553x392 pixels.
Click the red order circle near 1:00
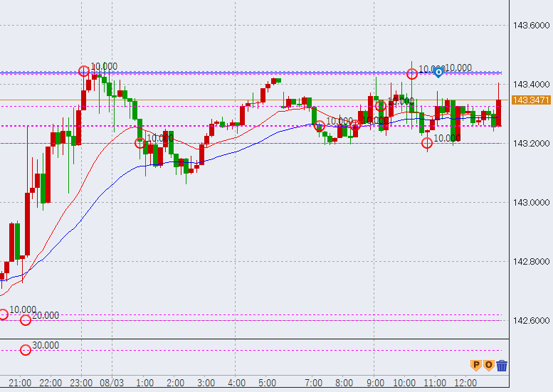tap(140, 142)
